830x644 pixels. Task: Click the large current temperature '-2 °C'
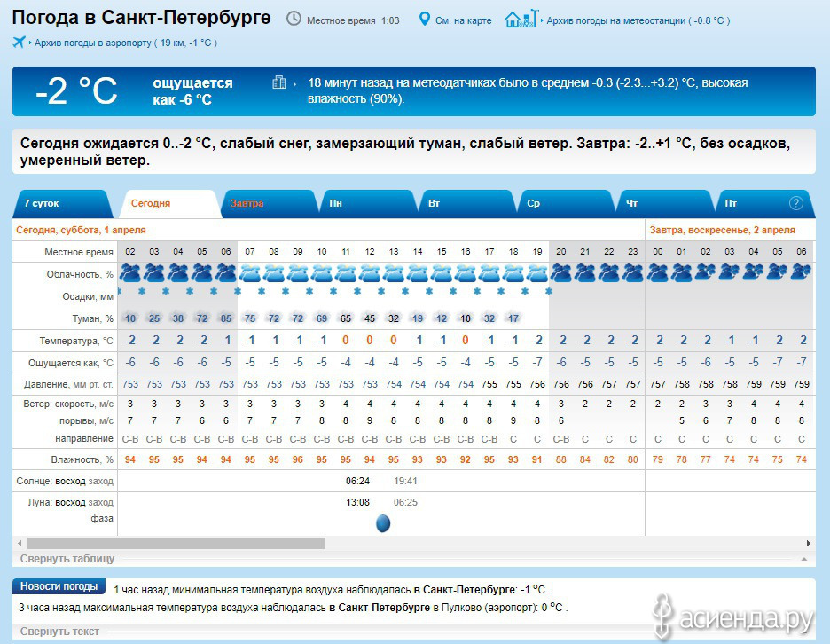76,91
